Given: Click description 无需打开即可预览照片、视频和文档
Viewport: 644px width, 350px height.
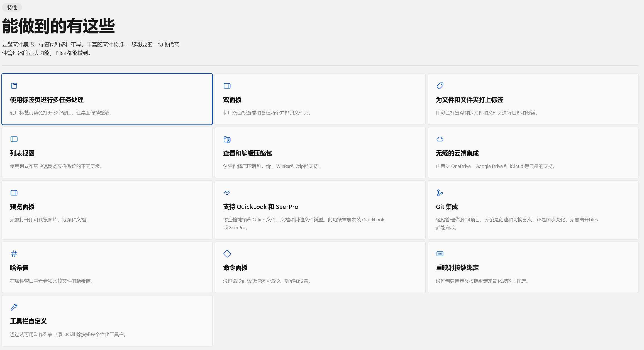Looking at the screenshot, I should pos(49,220).
